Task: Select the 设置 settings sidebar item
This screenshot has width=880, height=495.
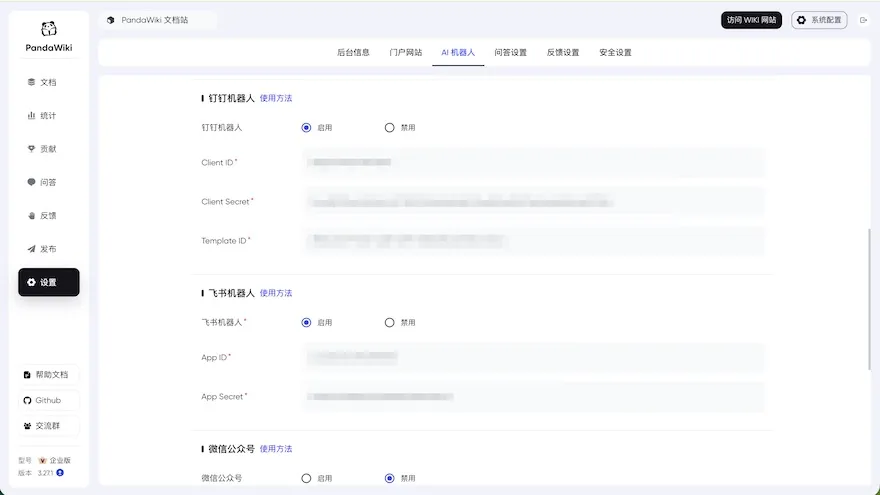Action: [49, 282]
